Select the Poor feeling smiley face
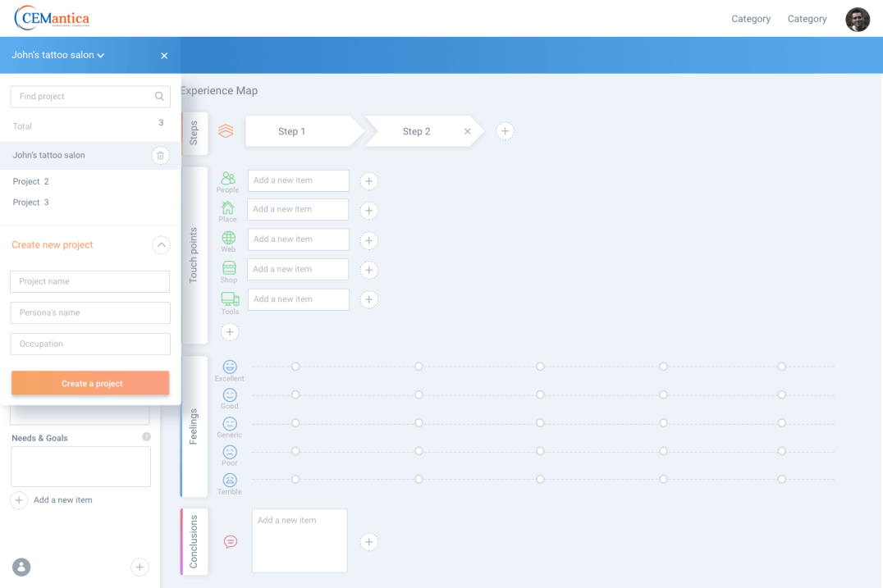The image size is (883, 588). point(230,452)
